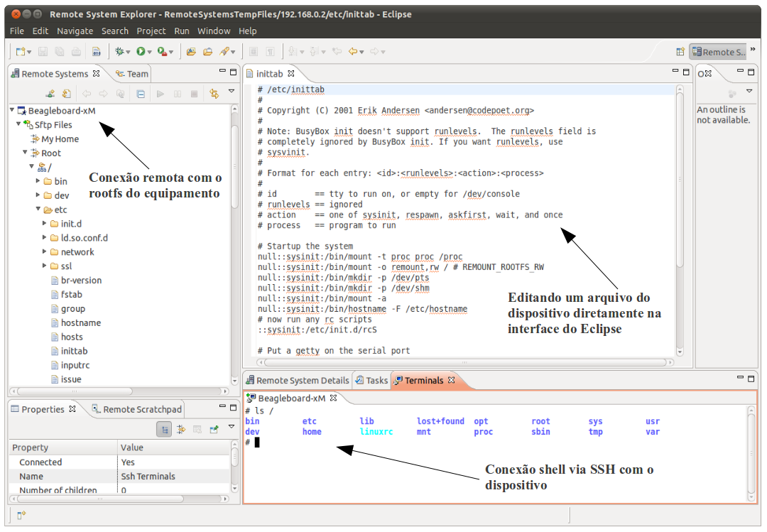The width and height of the screenshot is (767, 532).
Task: Click the 'Connected' property row
Action: [x=119, y=462]
